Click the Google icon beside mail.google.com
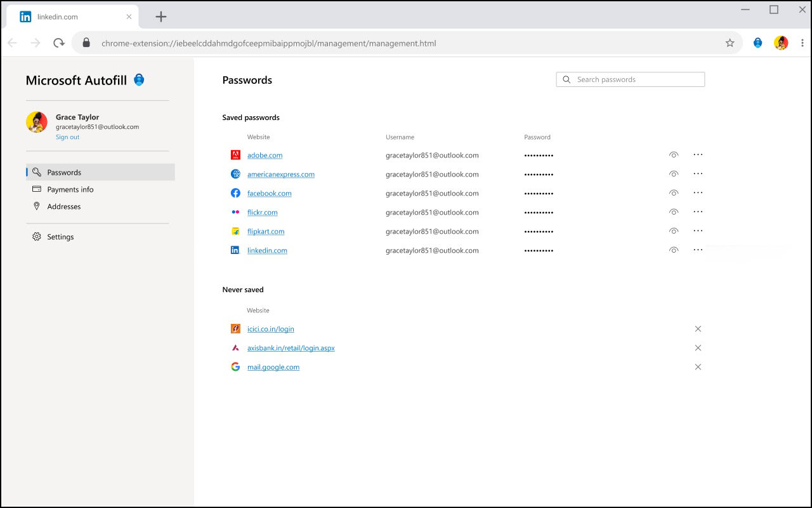The width and height of the screenshot is (812, 508). 235,367
